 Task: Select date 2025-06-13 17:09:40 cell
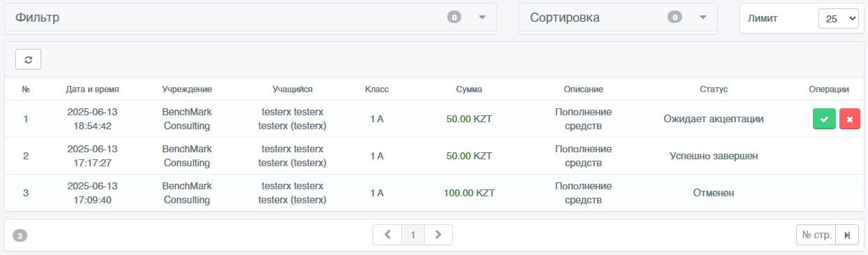point(92,193)
